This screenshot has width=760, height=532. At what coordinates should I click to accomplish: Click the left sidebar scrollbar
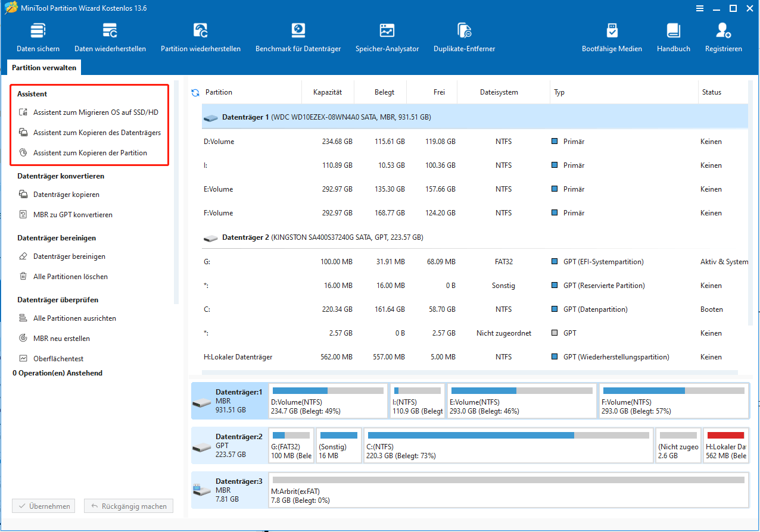176,192
